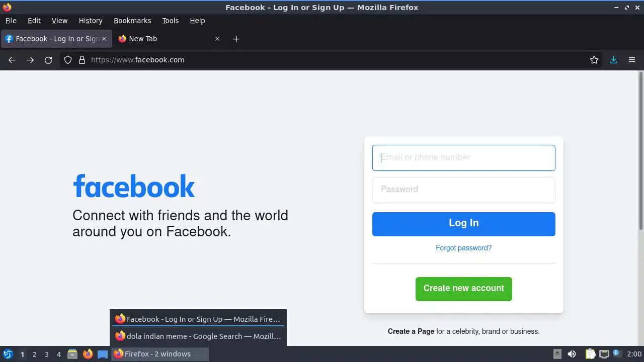Open the Edit menu

coord(34,21)
